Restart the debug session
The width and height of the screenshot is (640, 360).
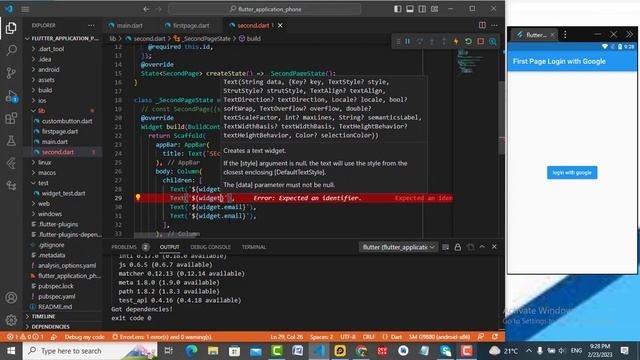tap(468, 41)
